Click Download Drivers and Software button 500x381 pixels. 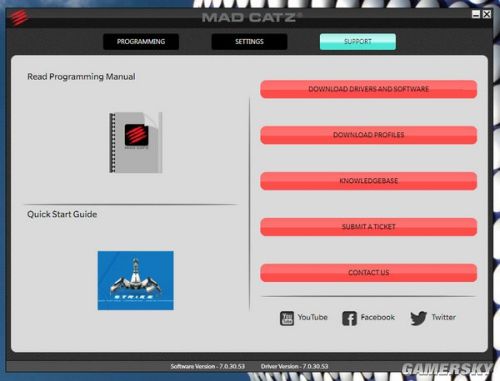click(369, 89)
